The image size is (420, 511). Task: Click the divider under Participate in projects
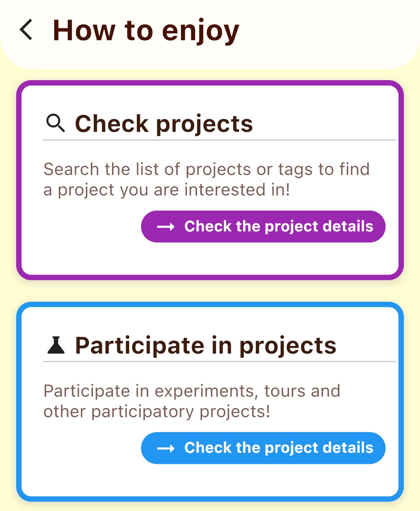coord(219,361)
